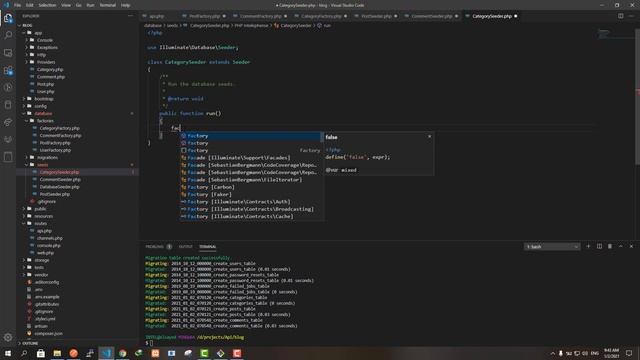Show hidden system tray icons
The height and width of the screenshot is (360, 640).
click(x=553, y=353)
